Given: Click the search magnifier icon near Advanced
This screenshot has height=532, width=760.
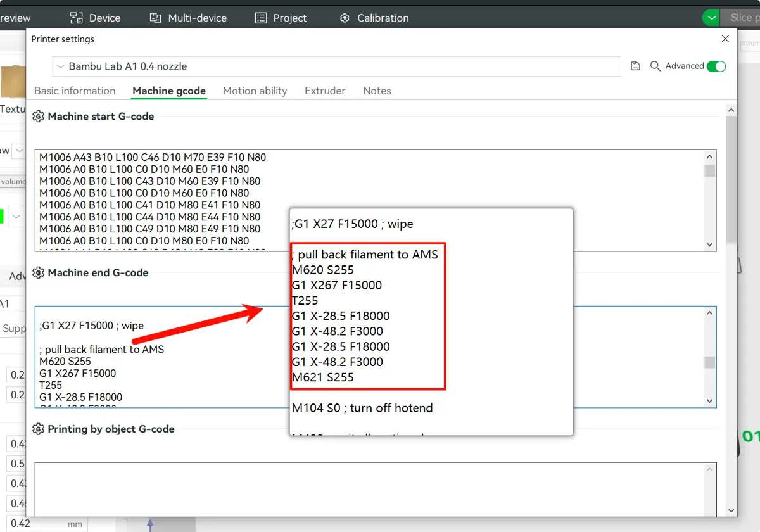Looking at the screenshot, I should point(655,66).
